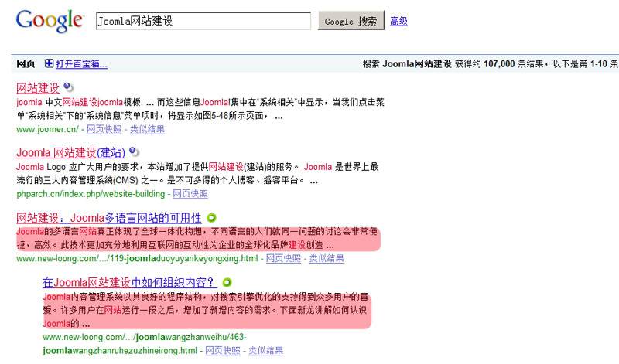Screen dimensions: 619x364
Task: Click the phparch.cn/index.php/website-building URL text
Action: pyautogui.click(x=91, y=194)
